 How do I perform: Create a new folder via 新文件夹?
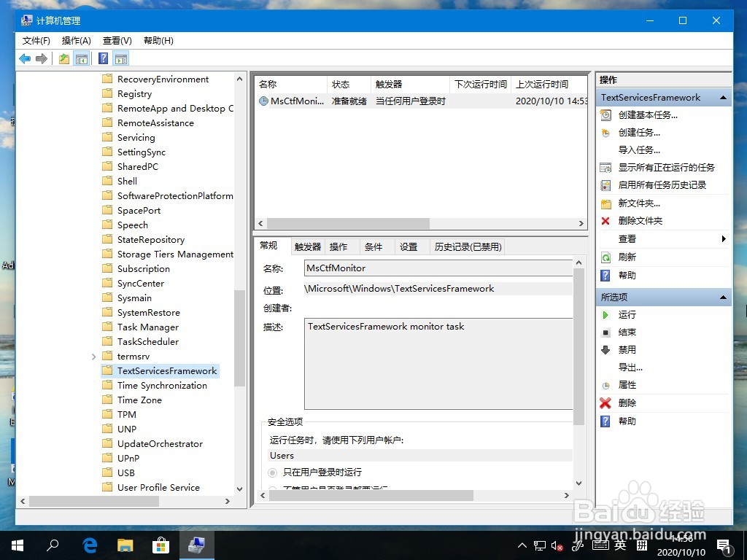pyautogui.click(x=638, y=202)
